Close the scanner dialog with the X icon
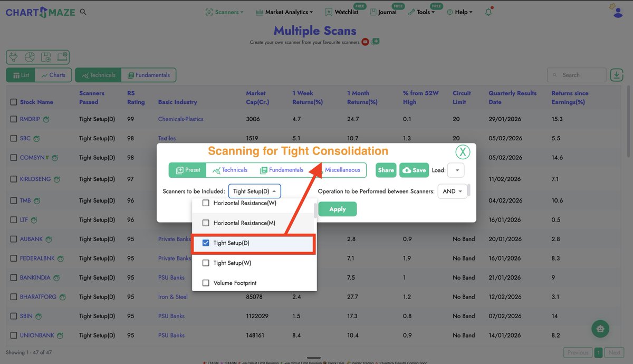The height and width of the screenshot is (364, 633). coord(463,152)
